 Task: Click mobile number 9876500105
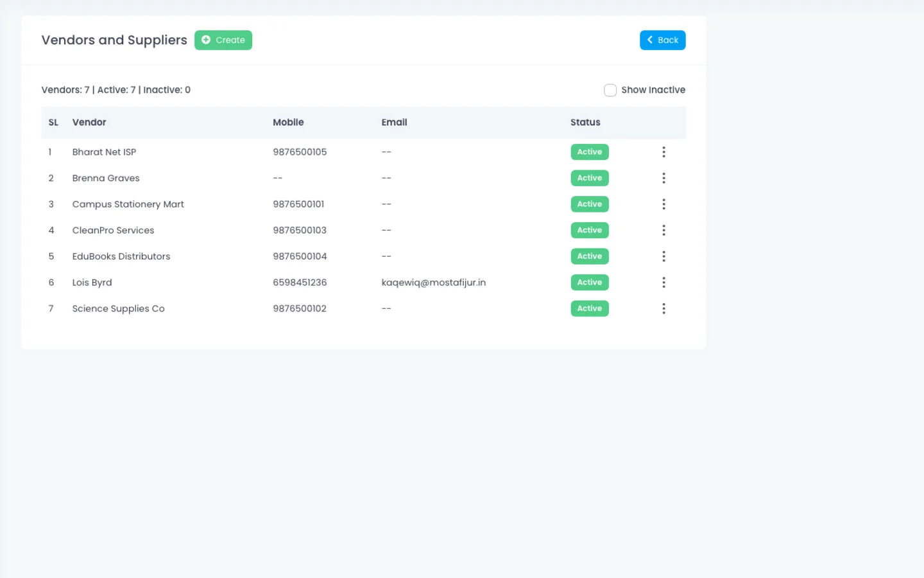[x=300, y=152]
